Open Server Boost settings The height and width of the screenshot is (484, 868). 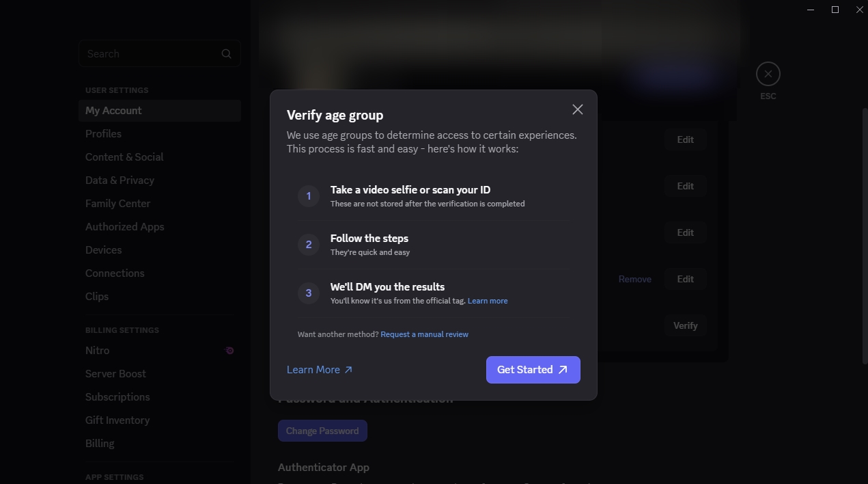pyautogui.click(x=115, y=373)
